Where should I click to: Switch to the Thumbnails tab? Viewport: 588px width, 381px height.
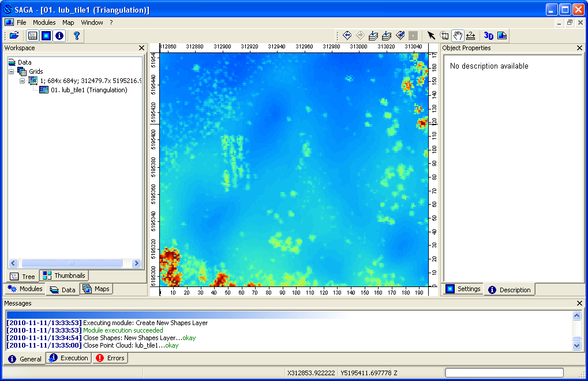[x=63, y=276]
